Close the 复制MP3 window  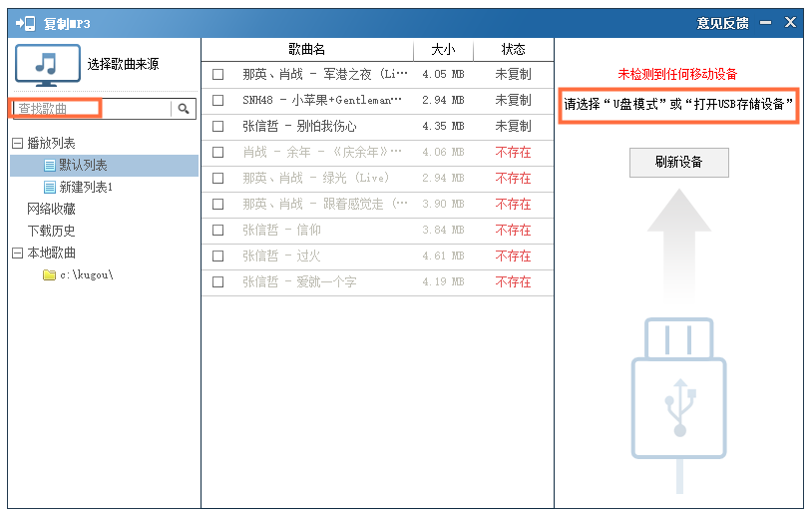[x=790, y=22]
